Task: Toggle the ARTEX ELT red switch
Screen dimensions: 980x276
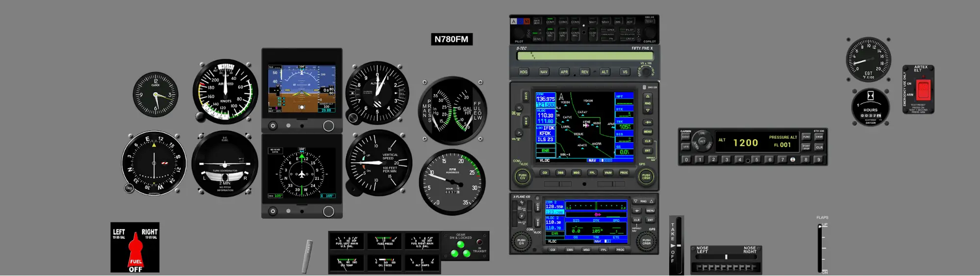Action: (923, 90)
